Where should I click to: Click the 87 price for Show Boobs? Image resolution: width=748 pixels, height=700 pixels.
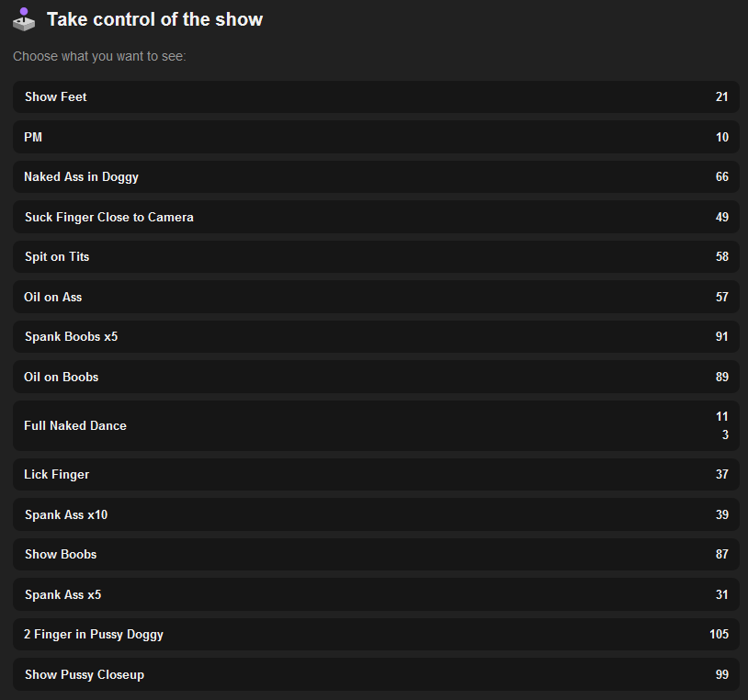(721, 554)
